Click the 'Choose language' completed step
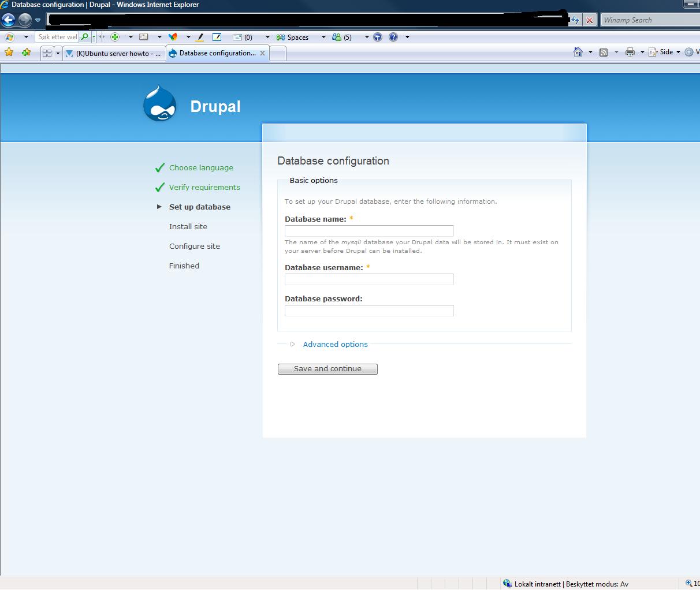This screenshot has width=700, height=590. (201, 167)
